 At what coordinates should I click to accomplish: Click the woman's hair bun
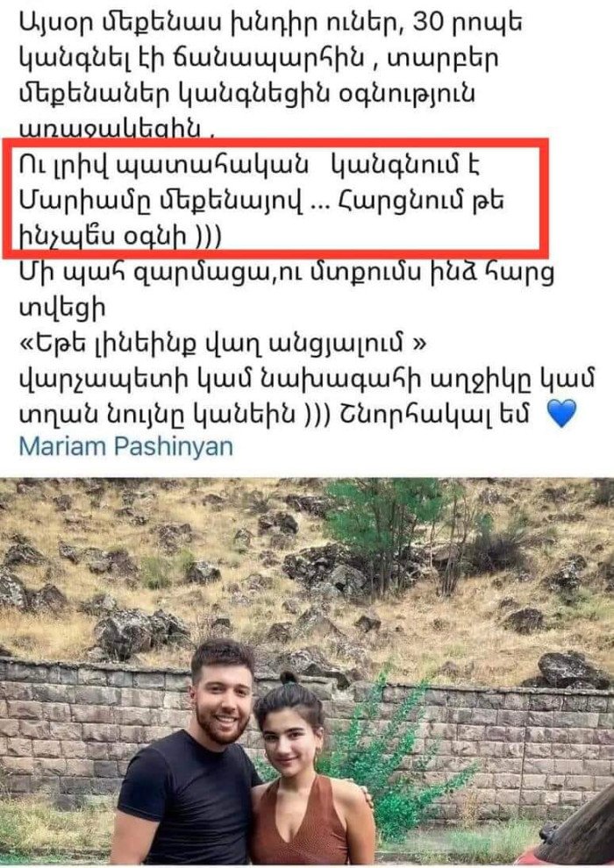[x=289, y=678]
